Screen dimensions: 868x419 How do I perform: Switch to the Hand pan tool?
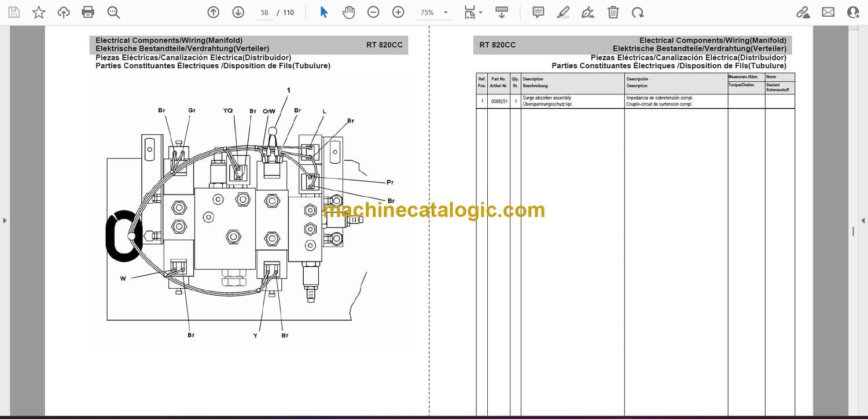[x=348, y=12]
